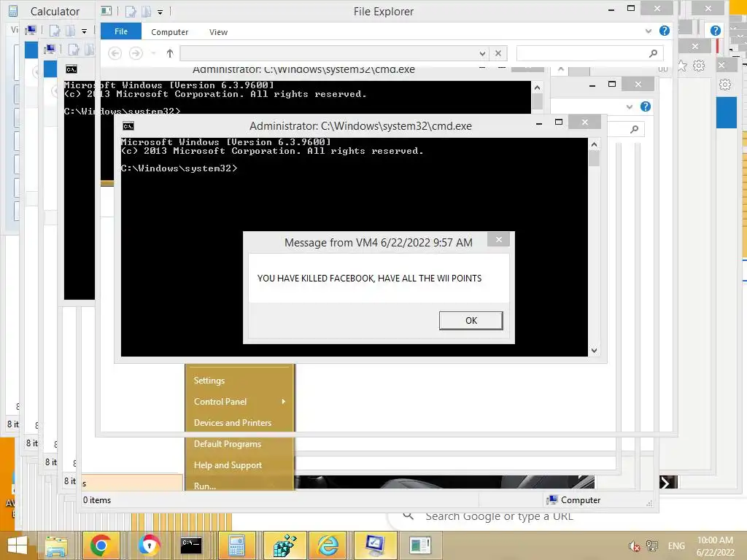
Task: Open Registry Editor cubes icon on taskbar
Action: pyautogui.click(x=285, y=545)
